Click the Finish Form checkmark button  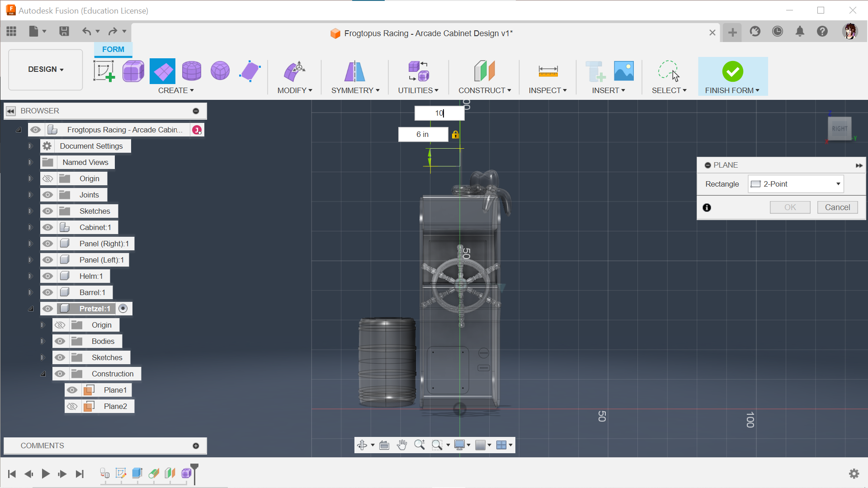pyautogui.click(x=733, y=71)
